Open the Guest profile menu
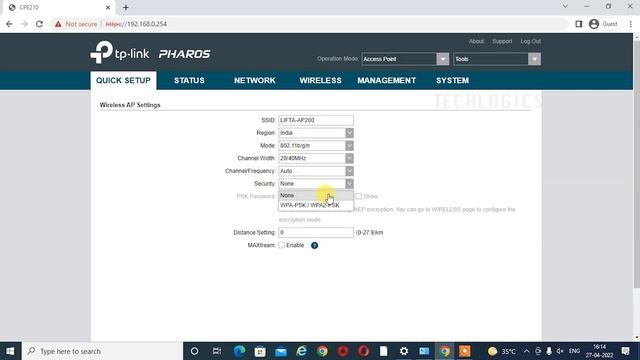Image resolution: width=640 pixels, height=360 pixels. [603, 24]
